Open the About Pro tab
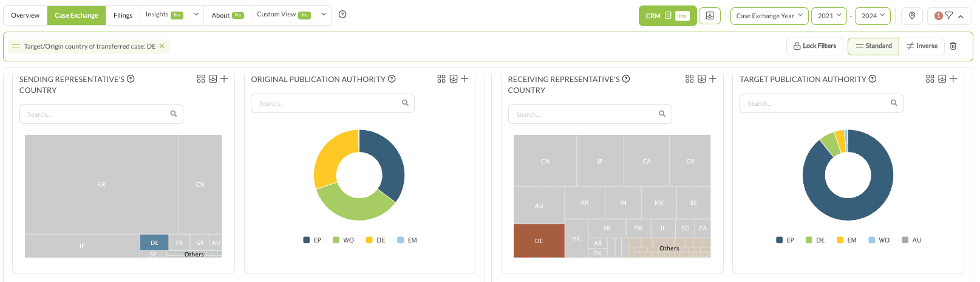The width and height of the screenshot is (980, 282). (228, 15)
